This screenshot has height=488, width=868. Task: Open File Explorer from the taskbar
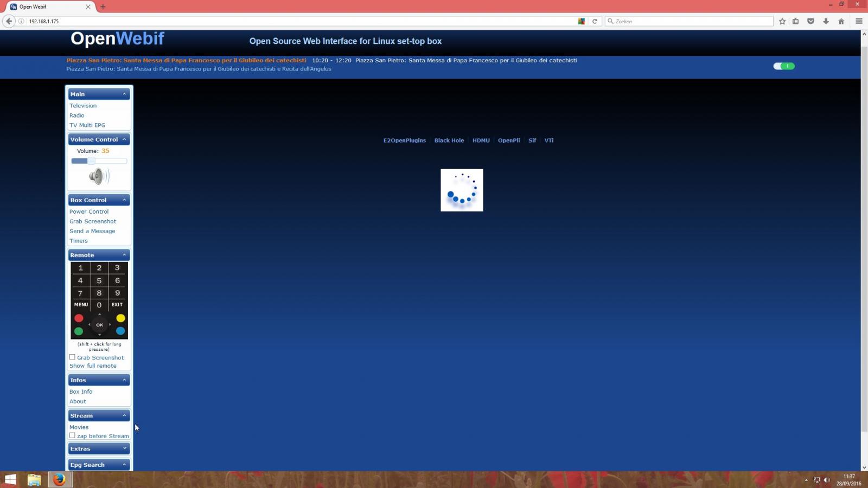34,480
